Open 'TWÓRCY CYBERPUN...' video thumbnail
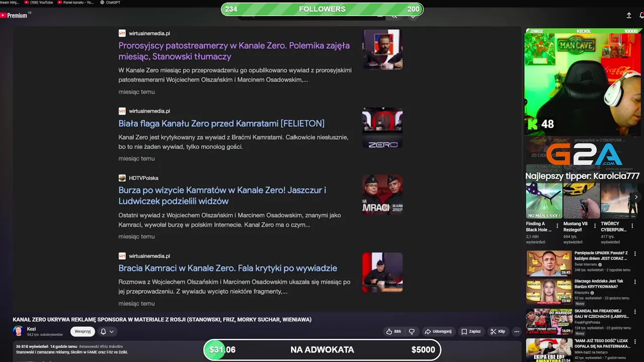Image resolution: width=644 pixels, height=362 pixels. click(x=619, y=201)
